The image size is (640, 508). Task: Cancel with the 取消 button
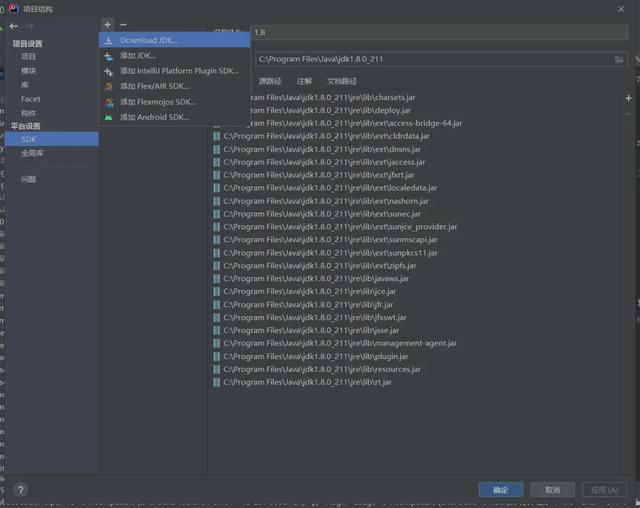pos(553,490)
